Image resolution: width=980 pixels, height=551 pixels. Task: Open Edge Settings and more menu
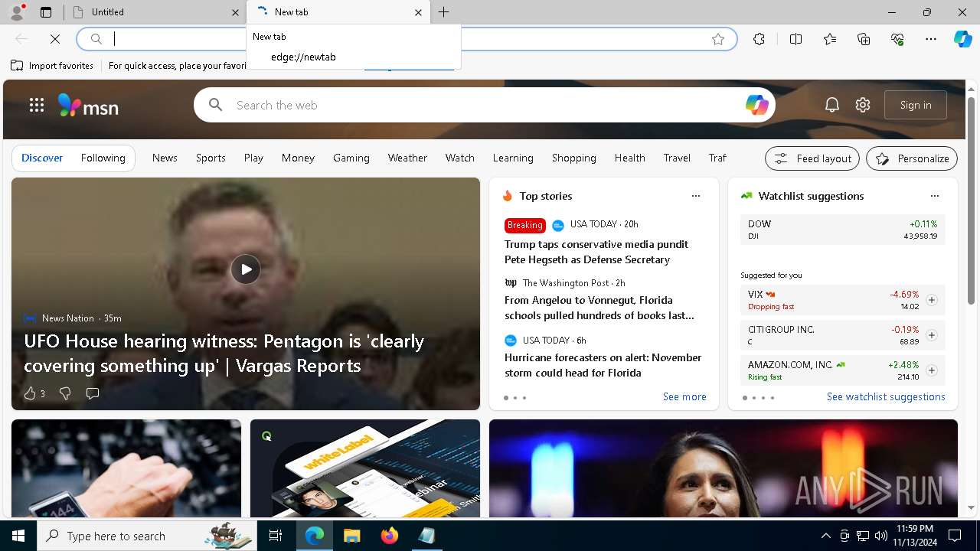pyautogui.click(x=931, y=39)
